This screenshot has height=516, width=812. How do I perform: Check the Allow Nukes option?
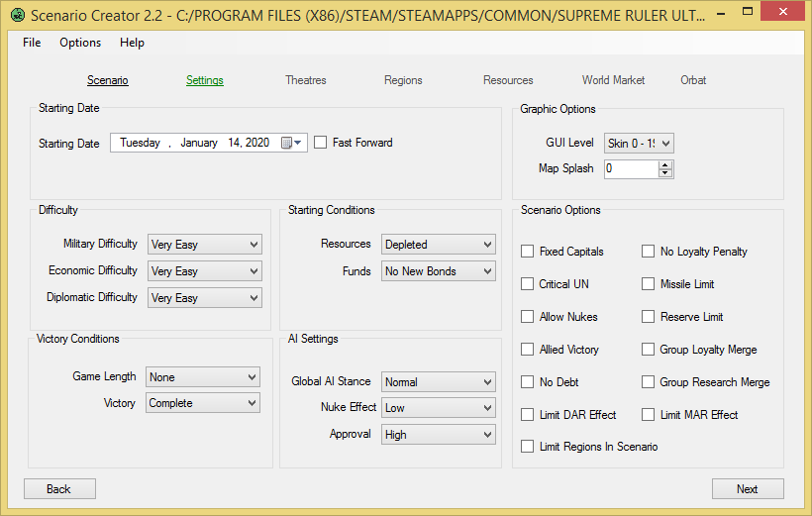tap(527, 317)
